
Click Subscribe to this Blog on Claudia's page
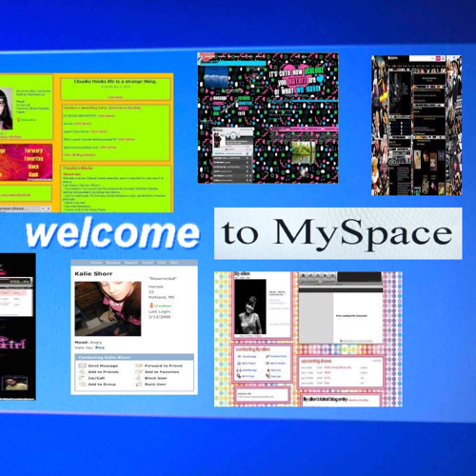125,108
